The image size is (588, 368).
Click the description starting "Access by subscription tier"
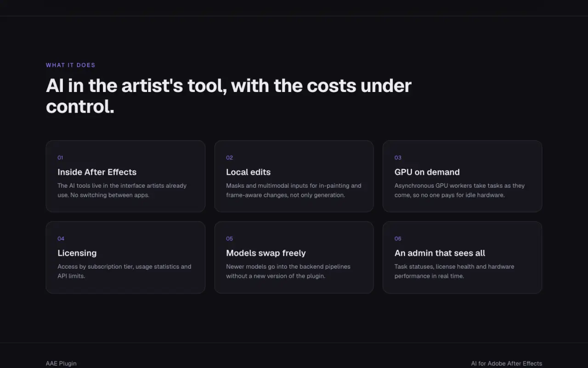point(124,271)
